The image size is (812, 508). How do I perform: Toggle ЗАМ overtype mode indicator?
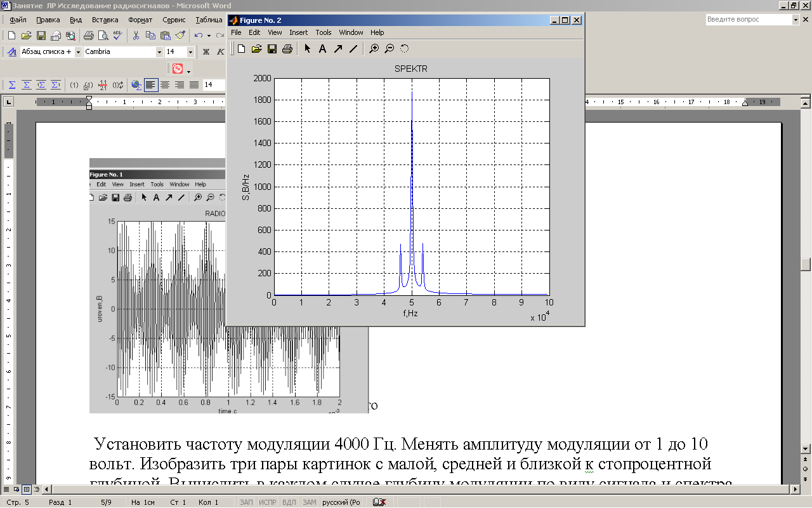[309, 502]
